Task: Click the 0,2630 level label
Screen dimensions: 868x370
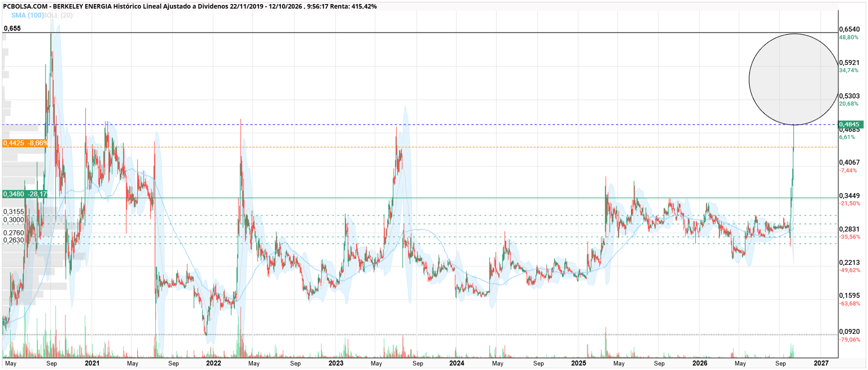Action: pyautogui.click(x=14, y=240)
